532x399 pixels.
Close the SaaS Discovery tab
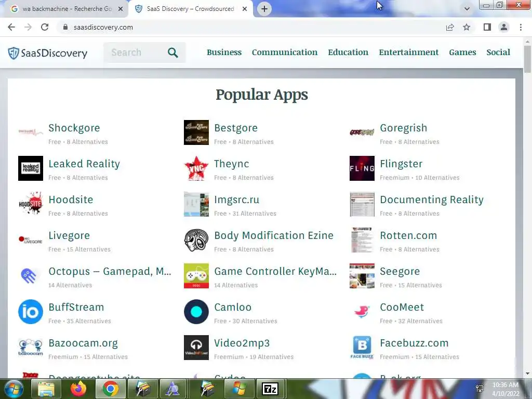[x=245, y=9]
